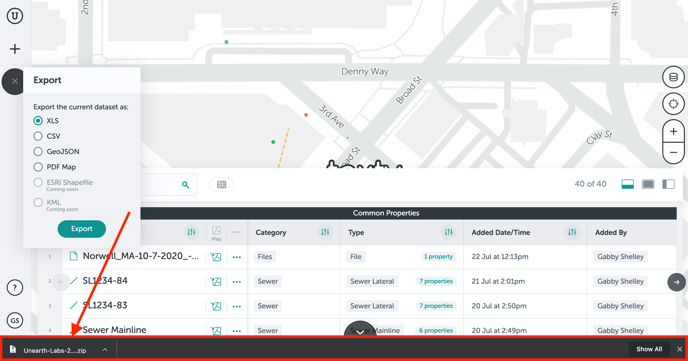Screen dimensions: 688x361
Task: Sort the Category column
Action: click(325, 232)
